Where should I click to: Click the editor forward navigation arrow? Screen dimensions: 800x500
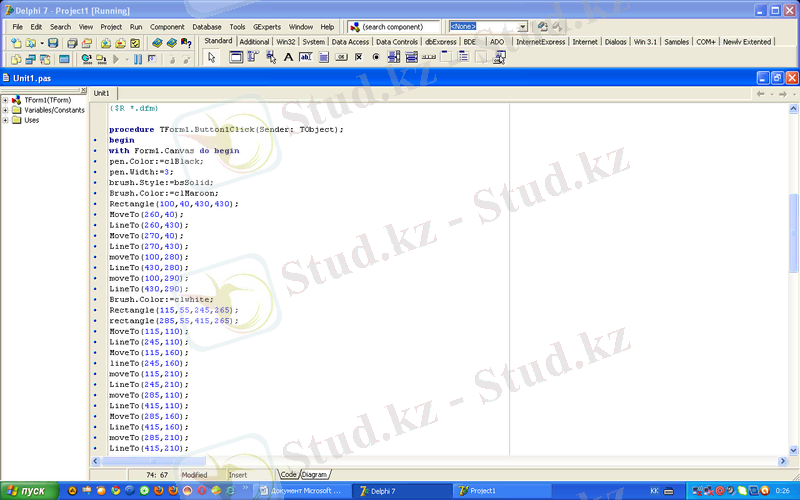pos(783,94)
